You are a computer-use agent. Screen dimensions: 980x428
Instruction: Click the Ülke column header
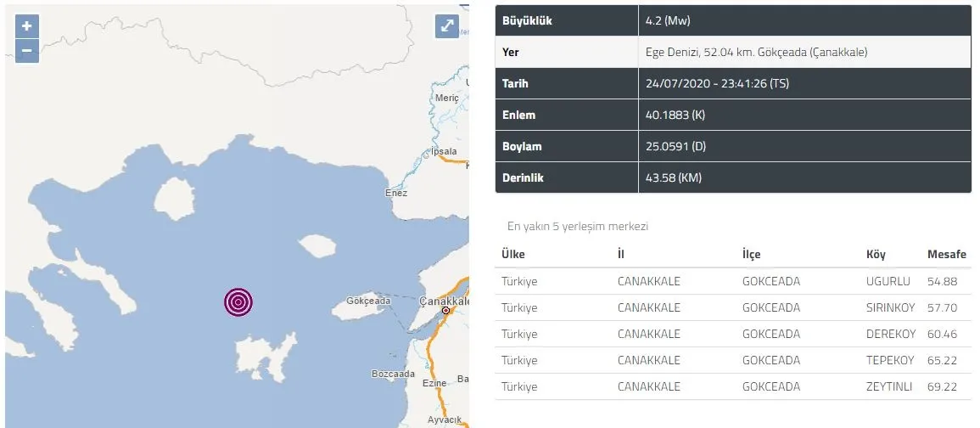click(x=513, y=255)
